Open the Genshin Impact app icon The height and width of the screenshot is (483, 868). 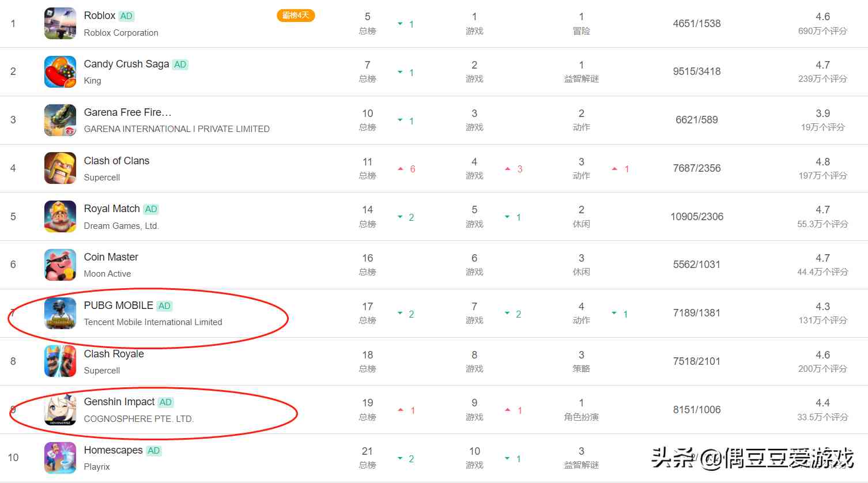click(61, 410)
